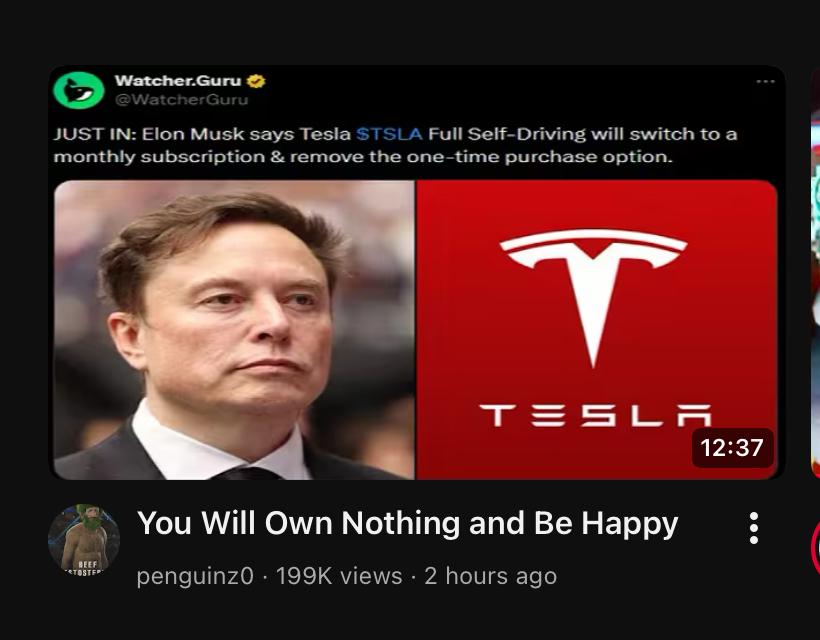
Task: Click the penguinz0 channel avatar
Action: (84, 540)
